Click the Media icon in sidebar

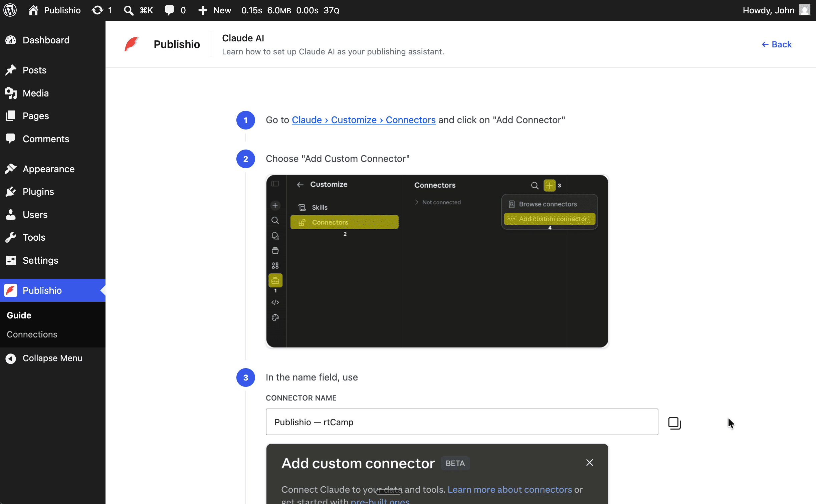(x=11, y=93)
